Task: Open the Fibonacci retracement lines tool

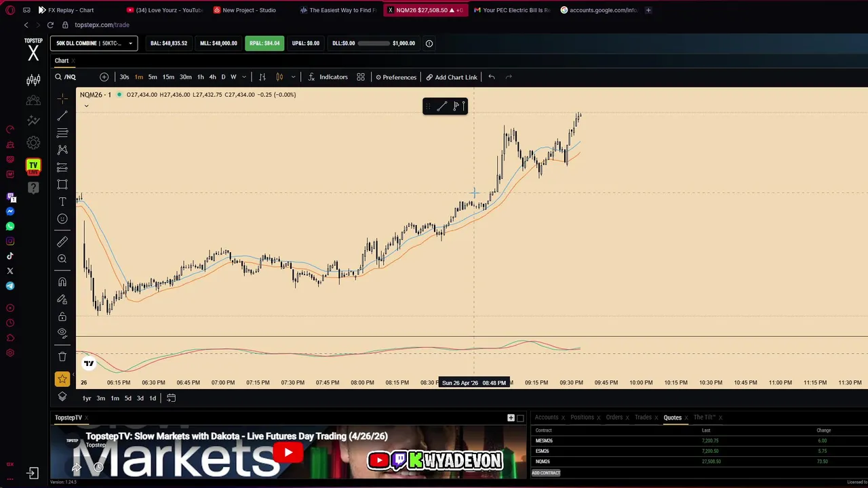Action: 62,133
